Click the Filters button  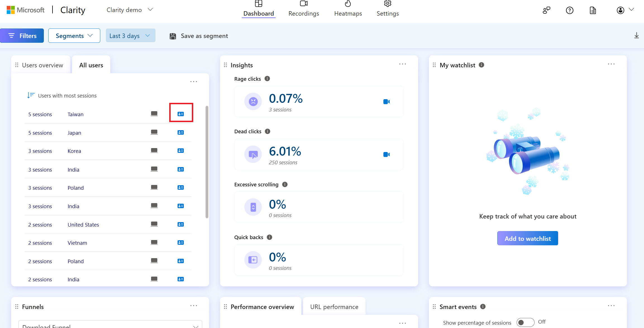pos(22,36)
